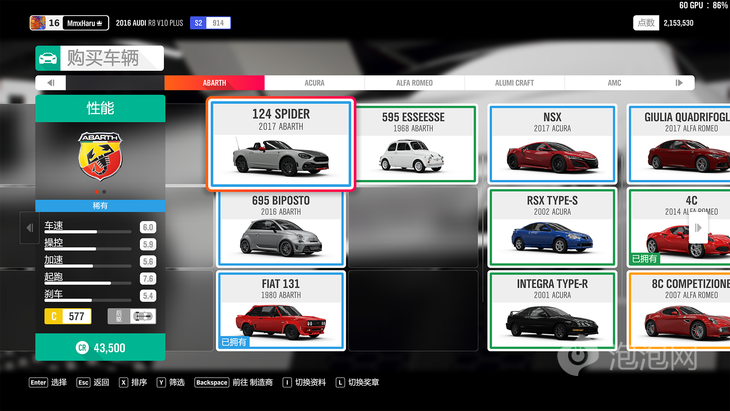Click 已拥有 tag on Fiat 131
730x411 pixels.
click(x=234, y=342)
